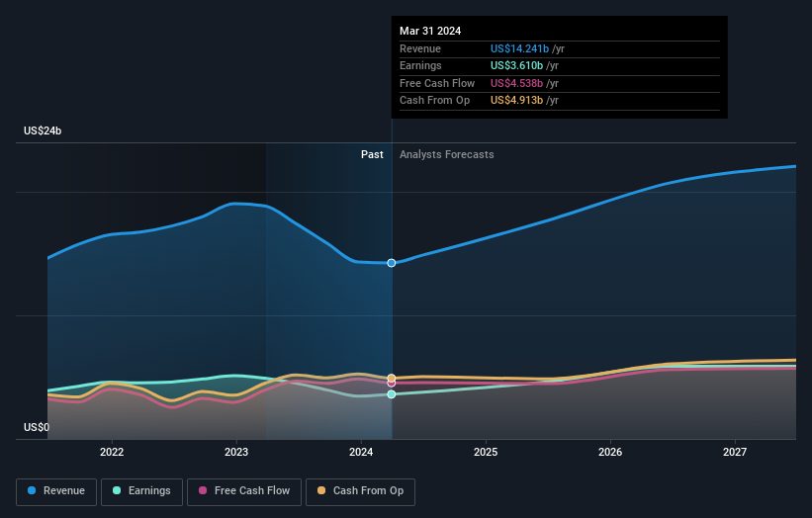Toggle the Free Cash Flow legend button
The width and height of the screenshot is (812, 518).
point(244,491)
